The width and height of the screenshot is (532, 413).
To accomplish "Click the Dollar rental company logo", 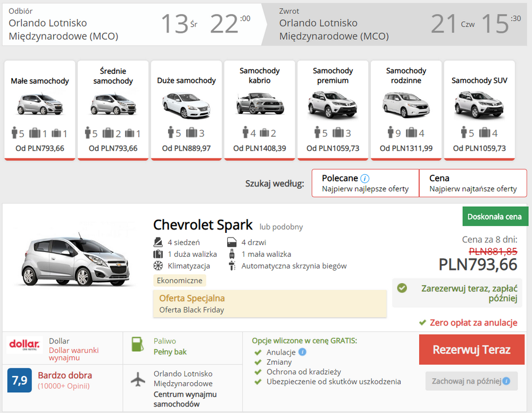I will pyautogui.click(x=24, y=344).
